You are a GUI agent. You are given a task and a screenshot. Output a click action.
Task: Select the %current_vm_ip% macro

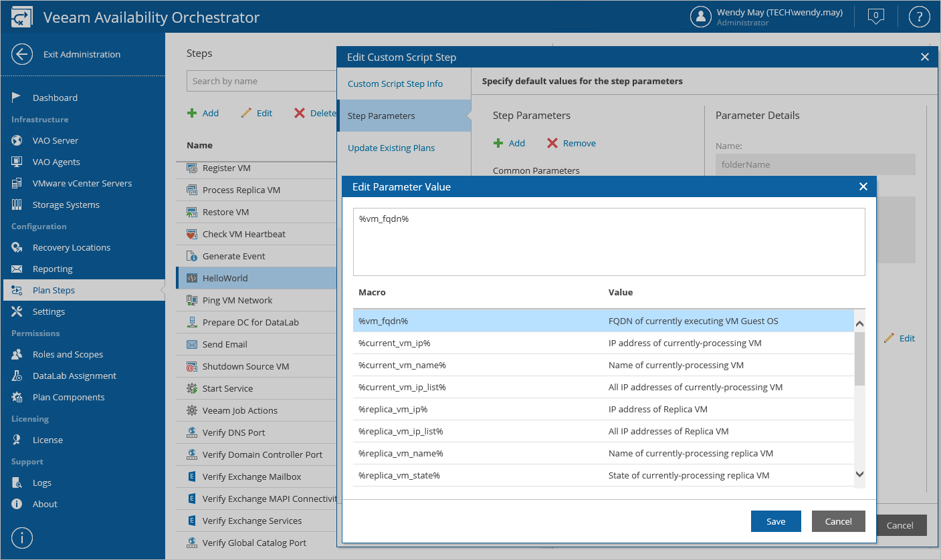point(603,343)
